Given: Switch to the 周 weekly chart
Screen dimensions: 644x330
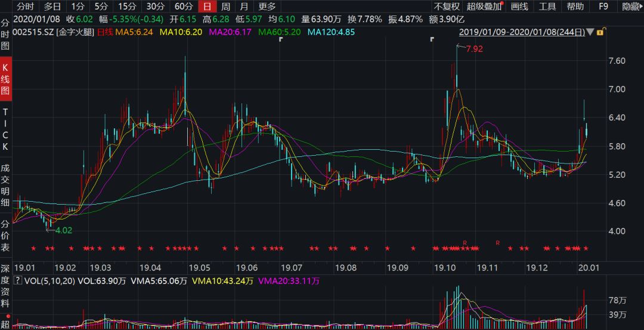Looking at the screenshot, I should click(x=225, y=7).
